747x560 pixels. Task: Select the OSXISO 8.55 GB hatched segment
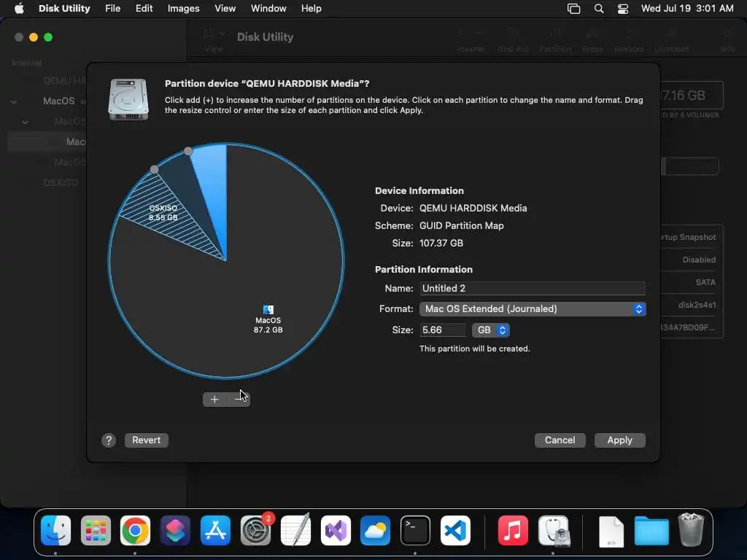point(163,214)
